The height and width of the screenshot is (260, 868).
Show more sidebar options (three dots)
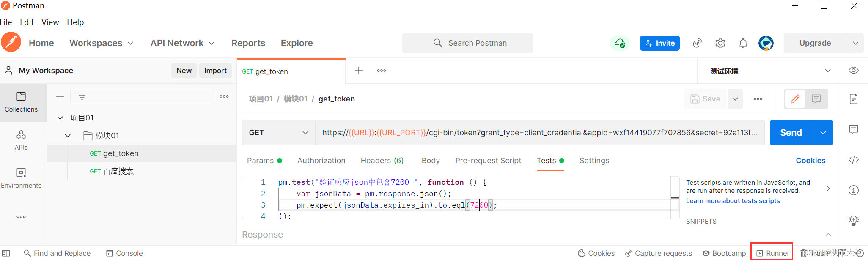coord(21,217)
